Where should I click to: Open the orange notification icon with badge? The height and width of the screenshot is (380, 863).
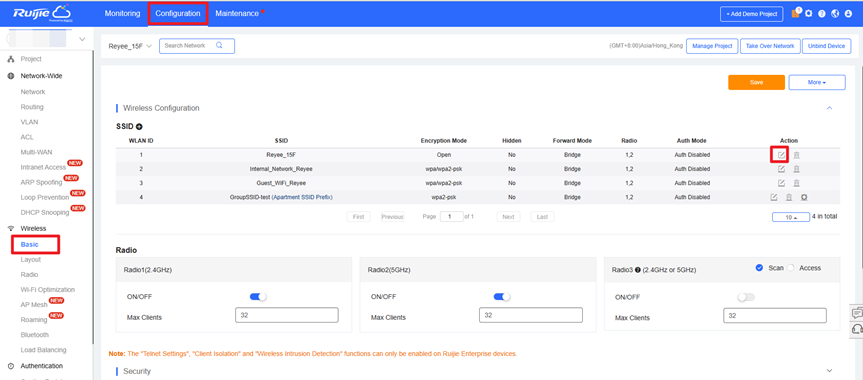795,13
